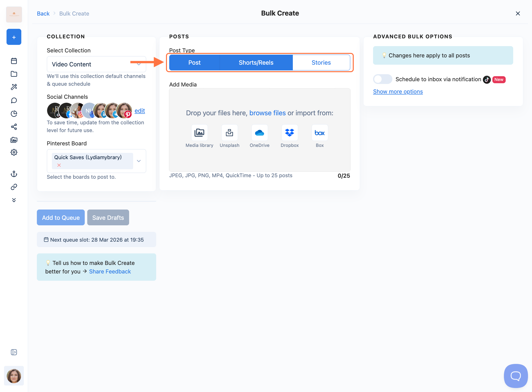This screenshot has height=392, width=532.
Task: Expand more sidebar items double chevron
Action: click(x=14, y=200)
